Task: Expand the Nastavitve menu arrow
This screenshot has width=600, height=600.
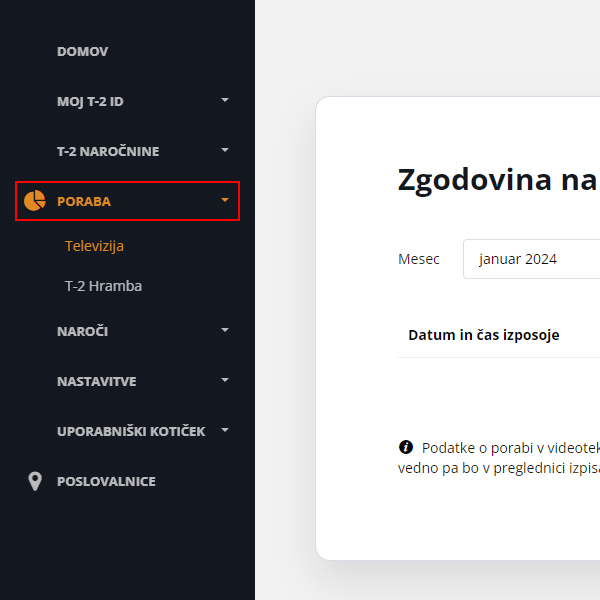Action: [225, 380]
